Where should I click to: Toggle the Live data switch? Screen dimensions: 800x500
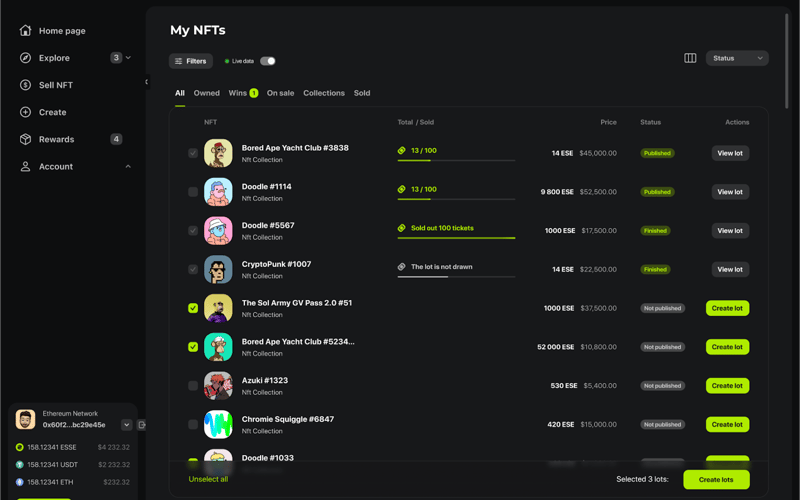point(268,61)
